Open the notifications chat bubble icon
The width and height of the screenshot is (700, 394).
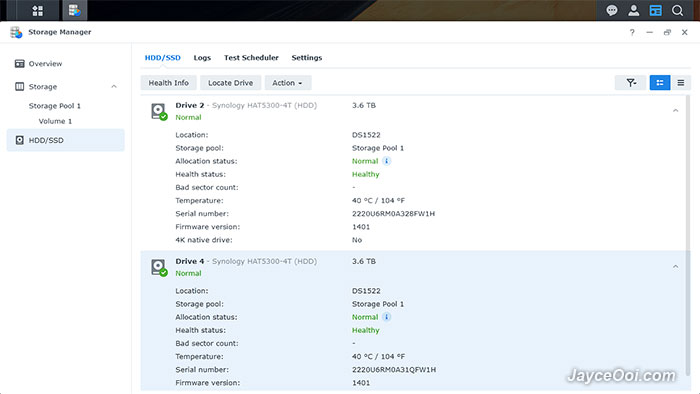pyautogui.click(x=612, y=10)
